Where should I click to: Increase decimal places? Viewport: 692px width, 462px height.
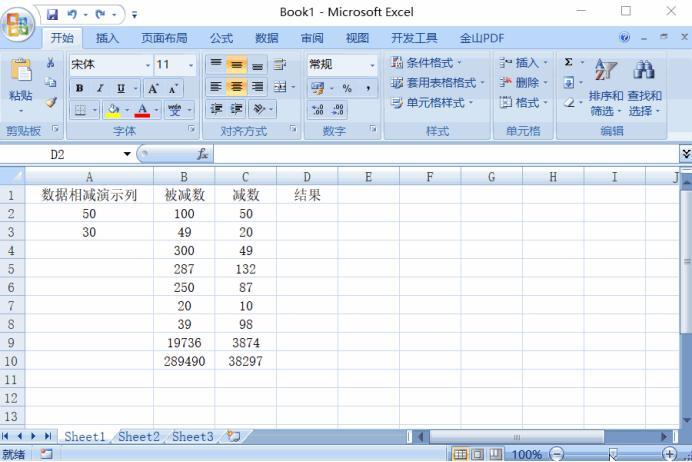[x=318, y=109]
